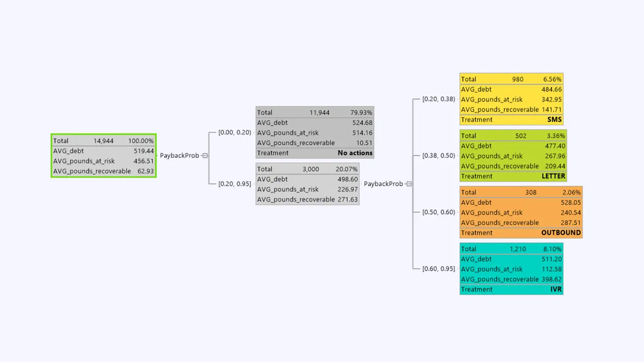The width and height of the screenshot is (644, 362).
Task: Click the Treatment No actions row
Action: click(315, 153)
